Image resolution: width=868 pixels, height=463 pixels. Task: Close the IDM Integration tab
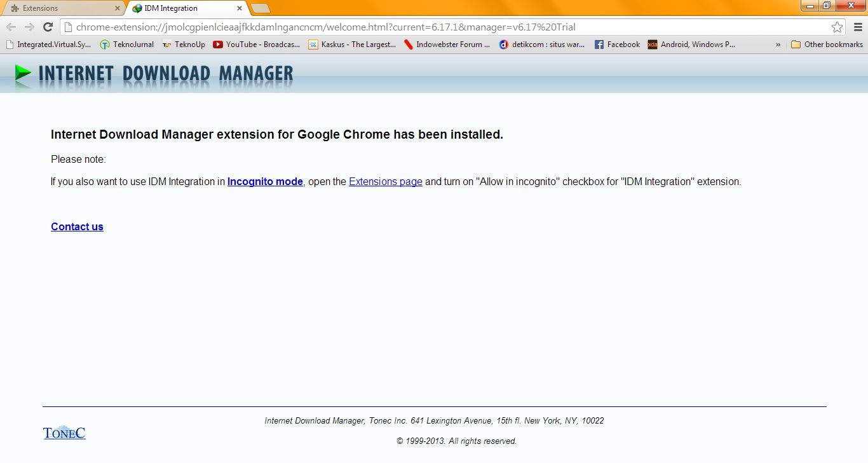click(239, 8)
